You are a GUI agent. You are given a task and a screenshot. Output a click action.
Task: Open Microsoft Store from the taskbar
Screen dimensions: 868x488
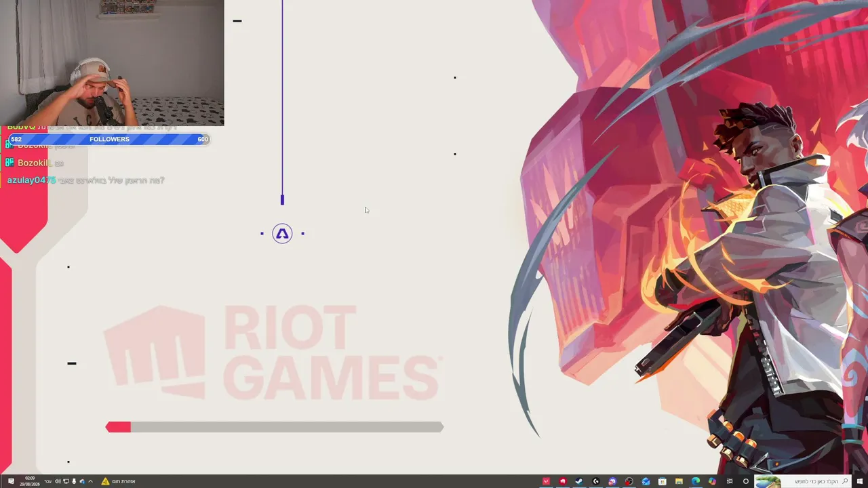click(x=663, y=481)
